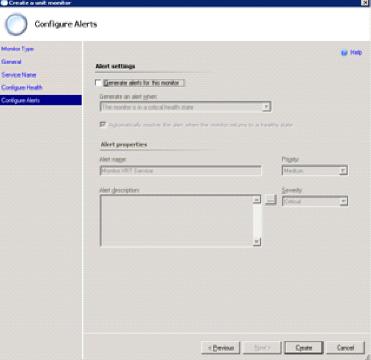Click the Previous button

pyautogui.click(x=220, y=348)
